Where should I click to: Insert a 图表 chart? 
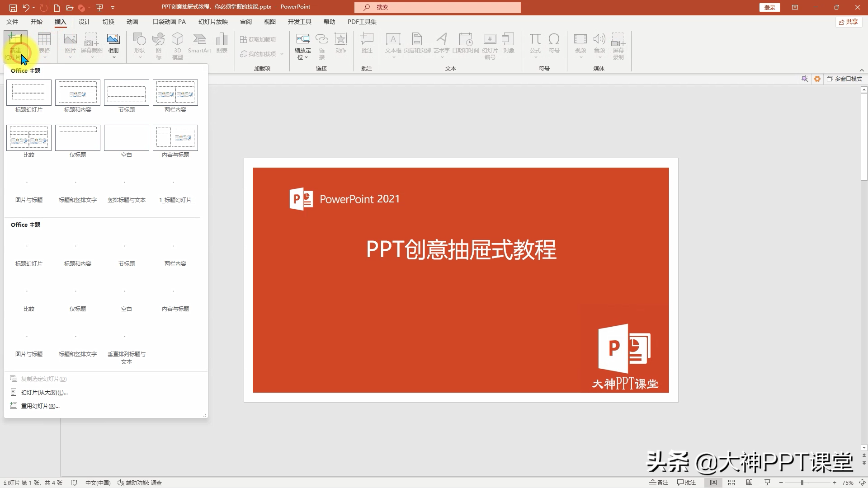[222, 43]
